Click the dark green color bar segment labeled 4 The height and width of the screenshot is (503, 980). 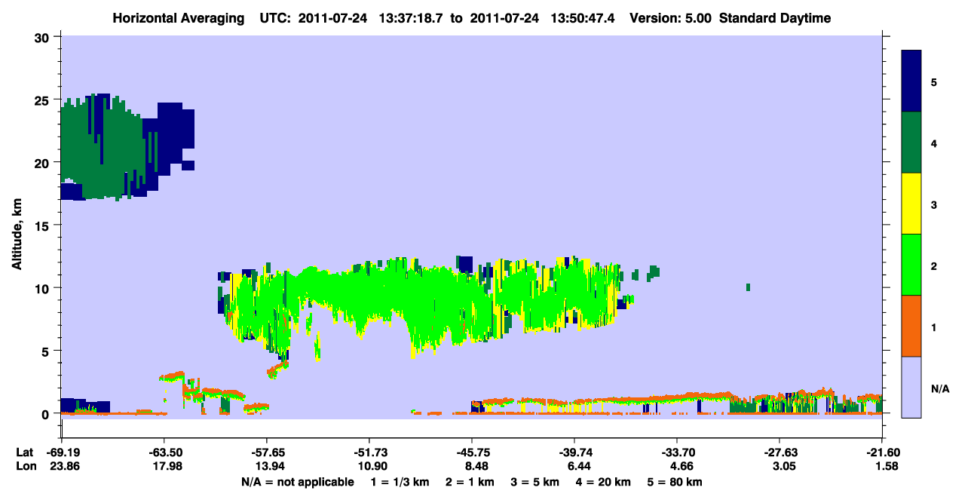(911, 143)
